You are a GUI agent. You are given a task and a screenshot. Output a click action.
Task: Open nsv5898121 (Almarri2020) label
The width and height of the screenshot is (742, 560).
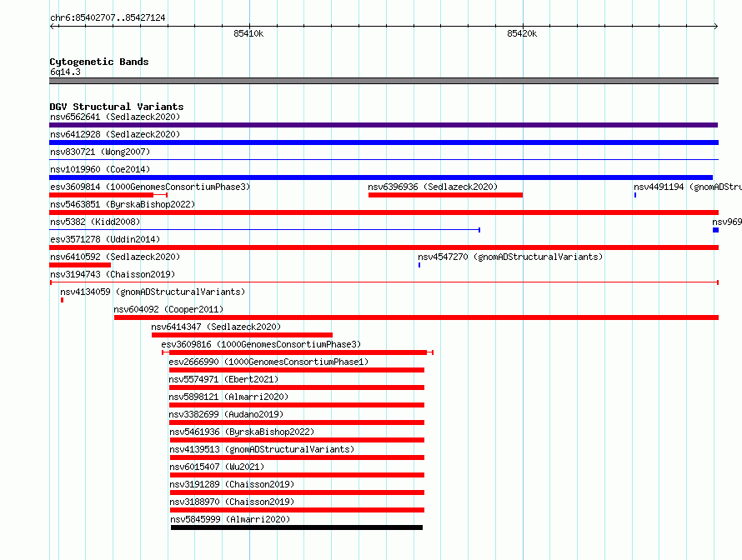coord(229,397)
